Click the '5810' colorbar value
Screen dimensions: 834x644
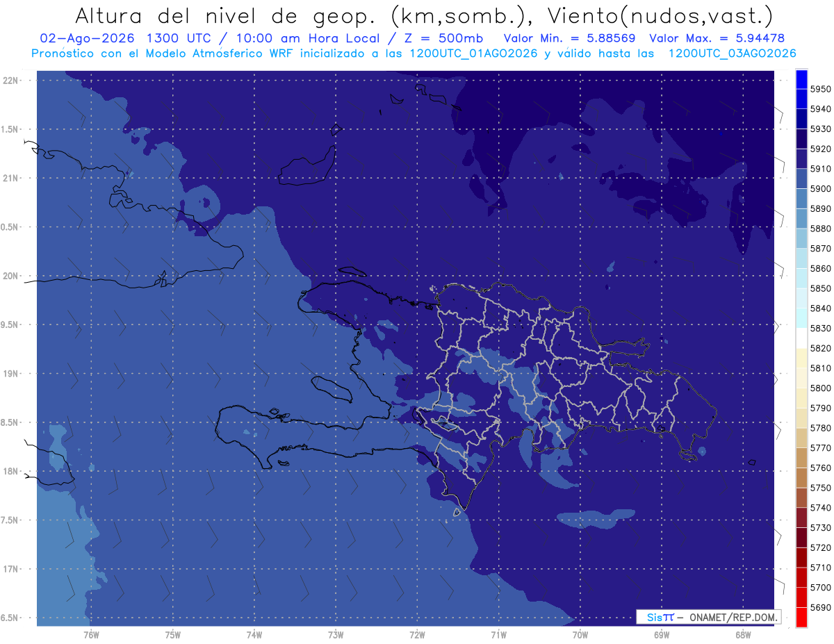tap(821, 368)
